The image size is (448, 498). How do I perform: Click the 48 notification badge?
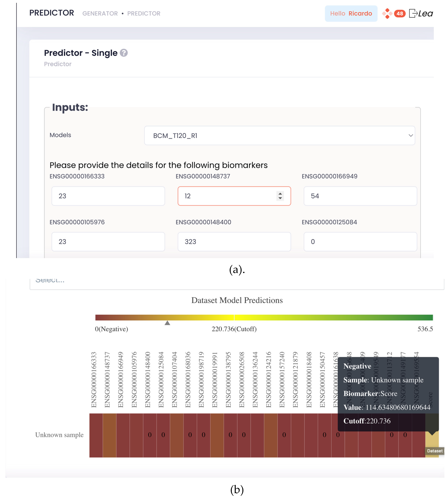[400, 14]
